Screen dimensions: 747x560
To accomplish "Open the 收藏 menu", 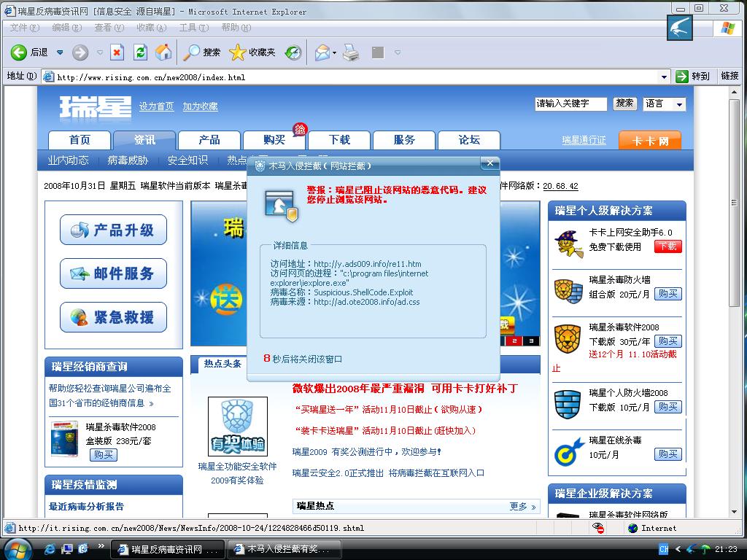I will point(152,28).
